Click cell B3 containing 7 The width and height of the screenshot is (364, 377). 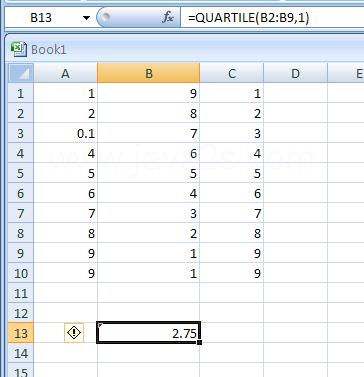tap(149, 133)
